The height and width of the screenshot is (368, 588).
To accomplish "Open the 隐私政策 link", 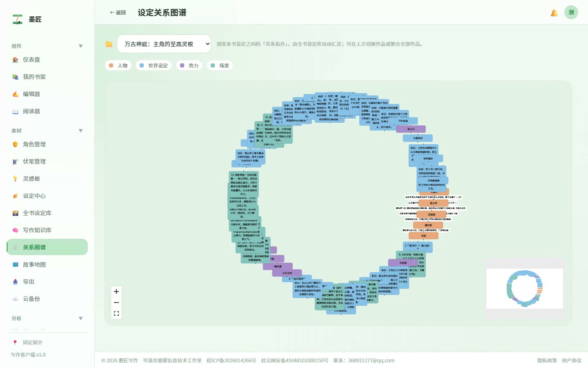I will [547, 361].
